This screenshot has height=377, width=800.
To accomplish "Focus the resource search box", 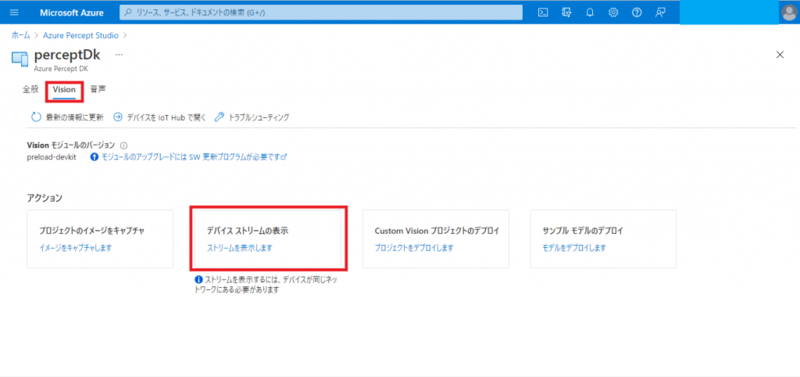I will click(x=321, y=13).
